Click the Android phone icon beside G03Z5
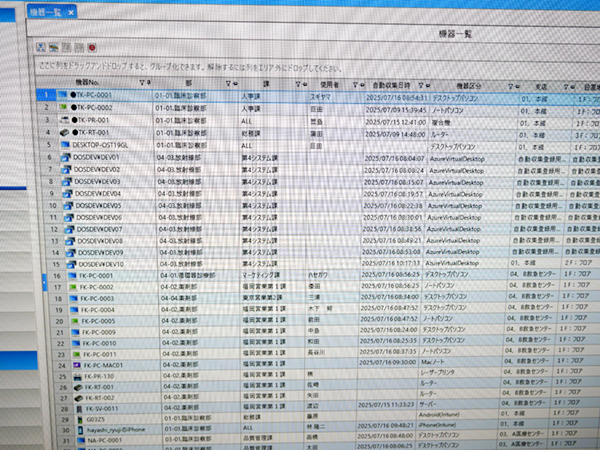 point(80,419)
